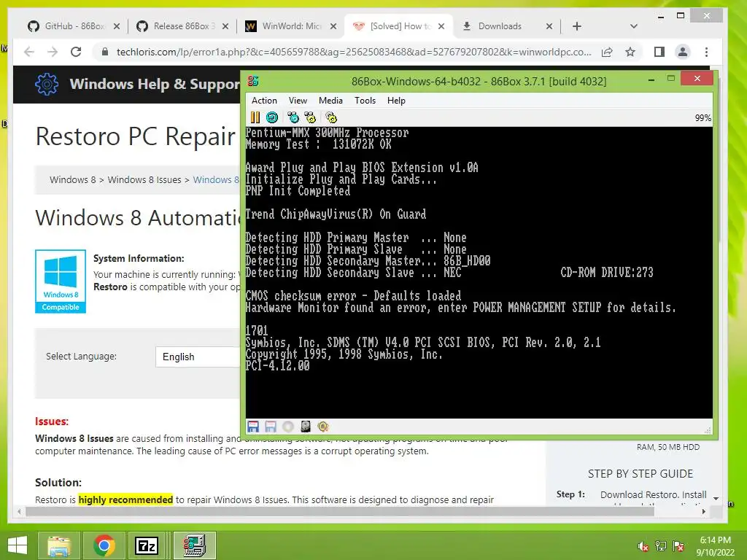Click the page's right scroll arrow
The height and width of the screenshot is (560, 747).
704,511
